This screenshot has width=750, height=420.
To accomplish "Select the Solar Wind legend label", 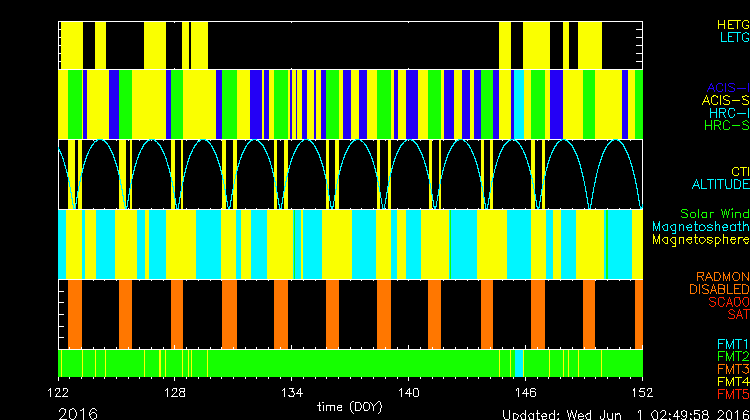I will pos(714,214).
